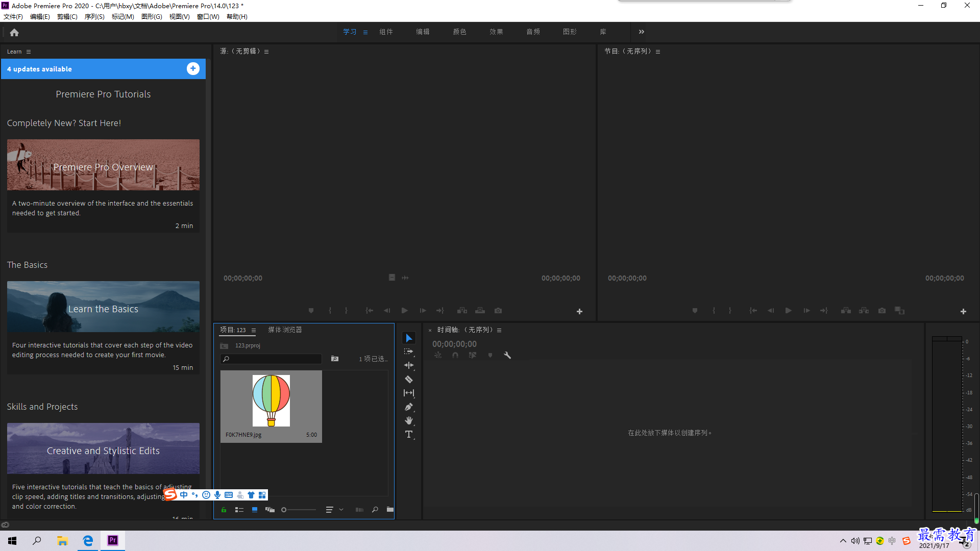The height and width of the screenshot is (551, 980).
Task: Show hidden tray icons chevron
Action: [x=843, y=541]
